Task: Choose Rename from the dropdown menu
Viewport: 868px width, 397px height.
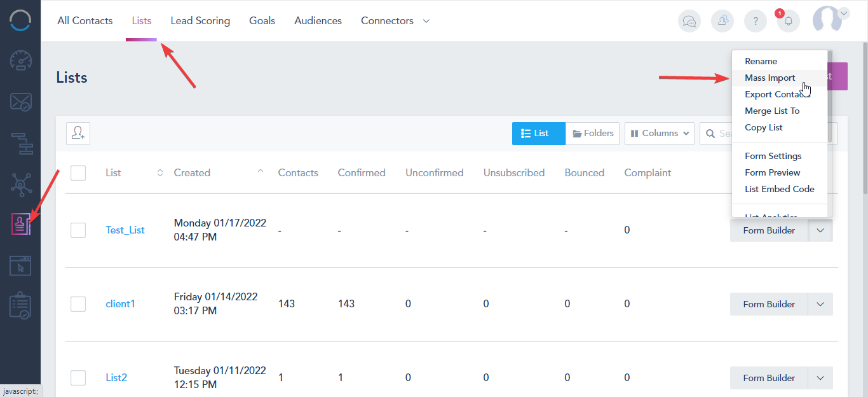Action: coord(780,61)
